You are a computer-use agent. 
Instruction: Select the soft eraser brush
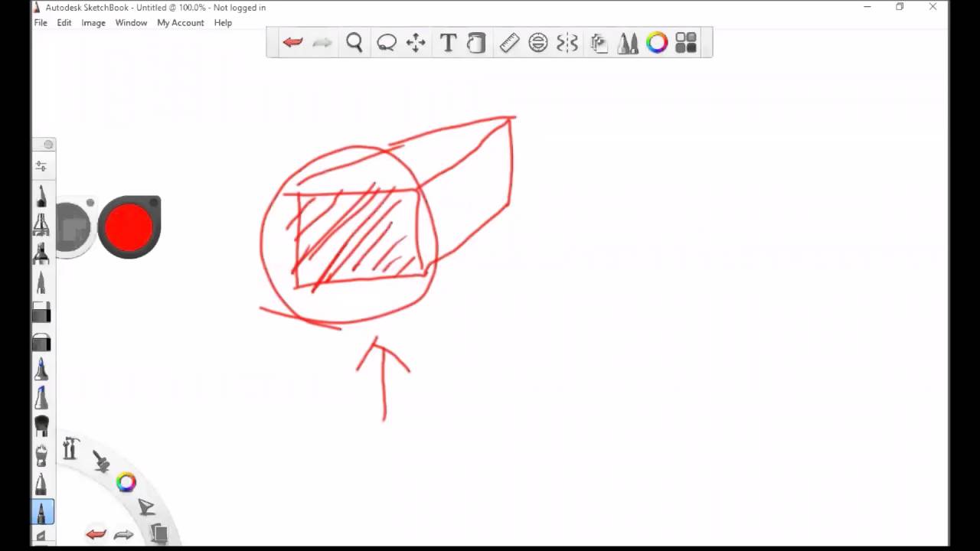tap(41, 341)
